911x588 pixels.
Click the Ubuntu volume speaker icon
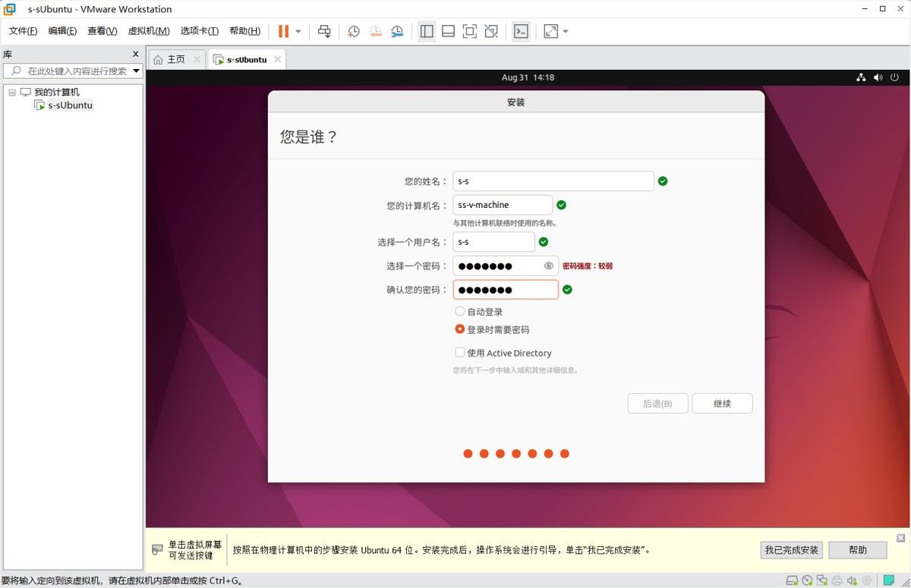pyautogui.click(x=878, y=77)
